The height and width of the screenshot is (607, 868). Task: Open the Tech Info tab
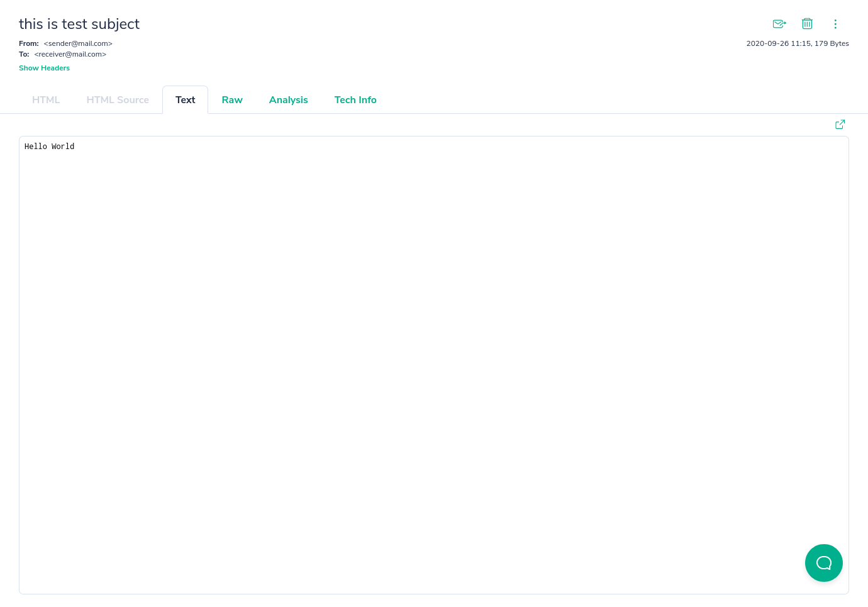pos(355,99)
